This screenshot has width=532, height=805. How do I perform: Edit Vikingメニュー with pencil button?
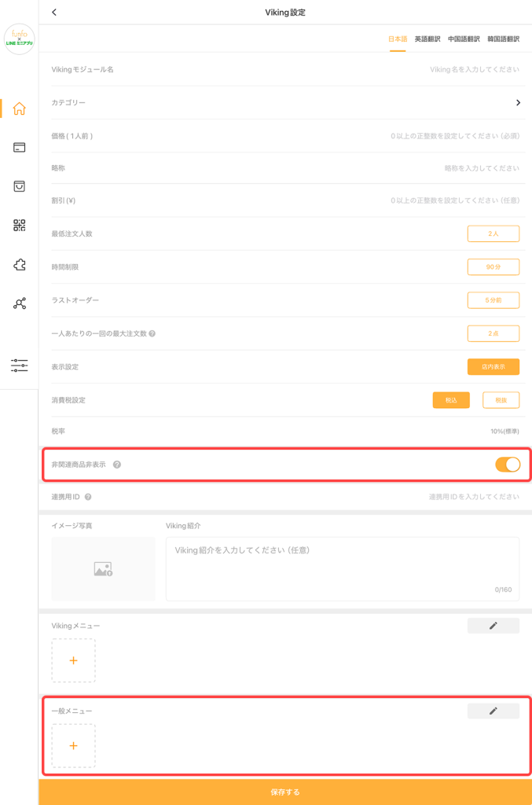[493, 626]
